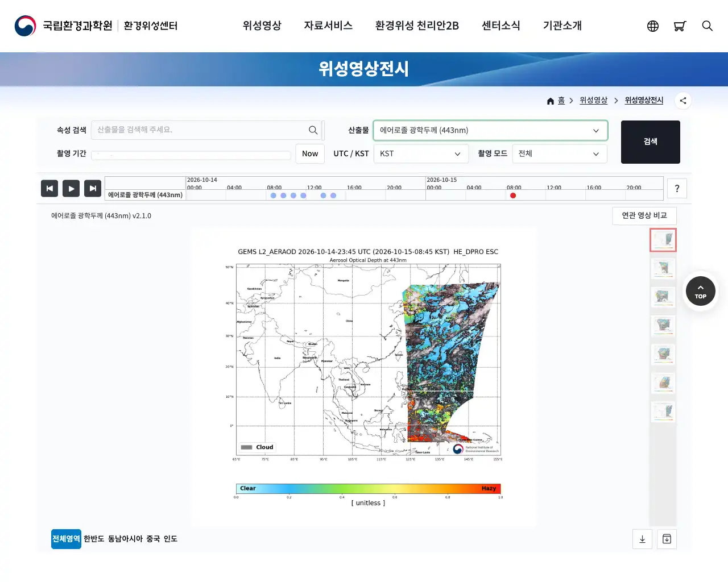Play the image animation
The image size is (728, 582).
pos(71,188)
